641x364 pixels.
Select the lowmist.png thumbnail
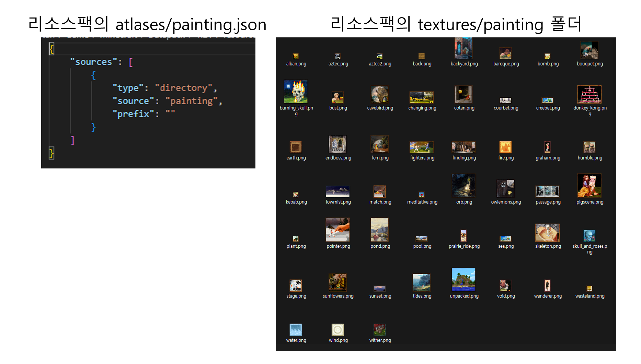(x=338, y=191)
